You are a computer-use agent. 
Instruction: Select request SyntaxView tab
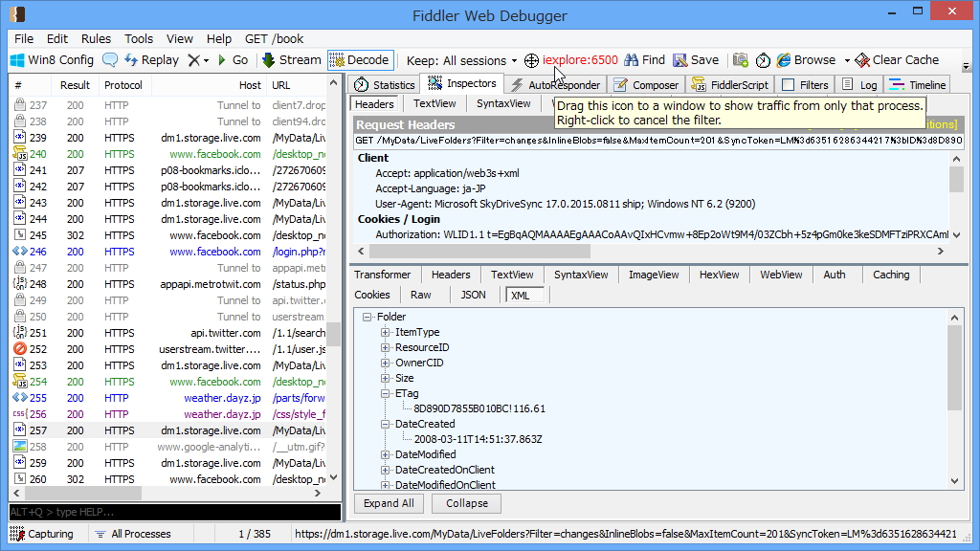pos(503,103)
